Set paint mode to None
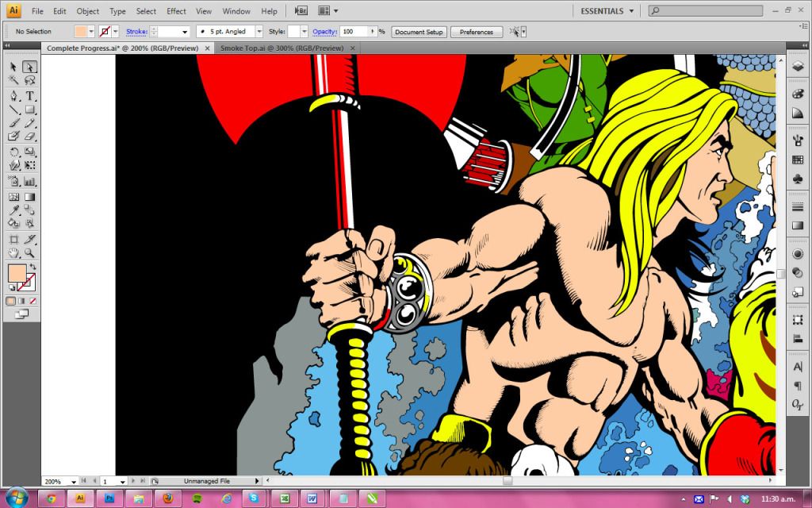 coord(33,301)
